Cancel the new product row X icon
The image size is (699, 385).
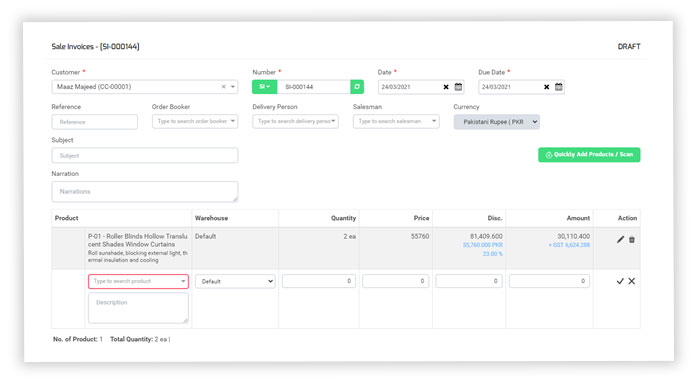point(632,281)
